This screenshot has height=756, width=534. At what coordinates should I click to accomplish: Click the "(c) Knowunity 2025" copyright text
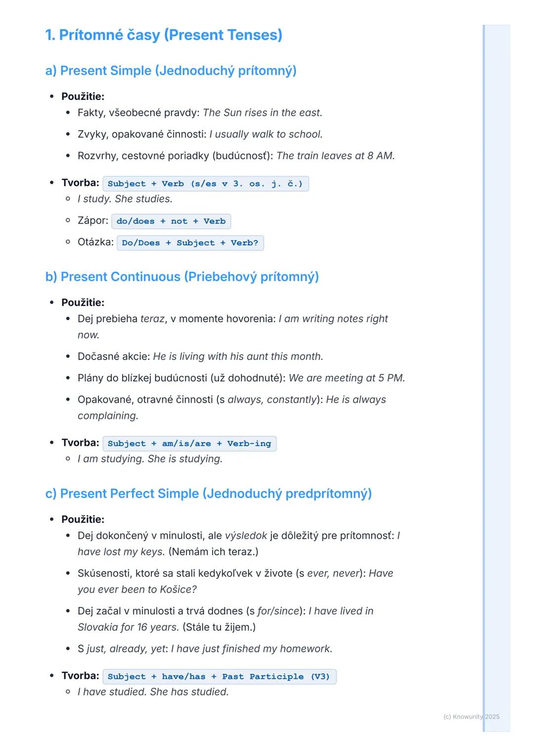click(471, 716)
